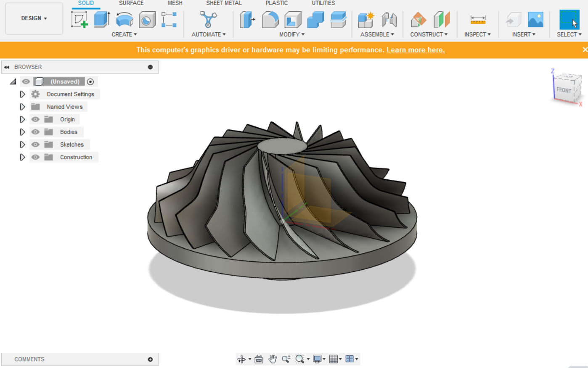Select the Pan tool in navigation bar
This screenshot has width=588, height=368.
click(273, 359)
